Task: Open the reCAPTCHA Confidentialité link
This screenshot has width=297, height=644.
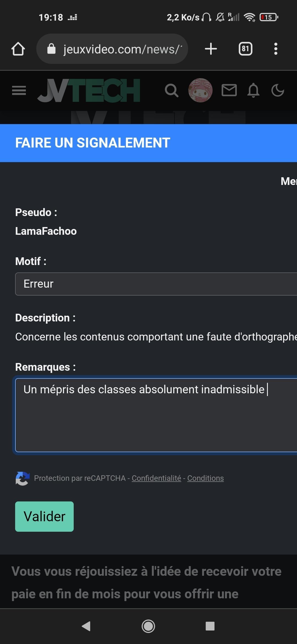Action: [x=156, y=478]
